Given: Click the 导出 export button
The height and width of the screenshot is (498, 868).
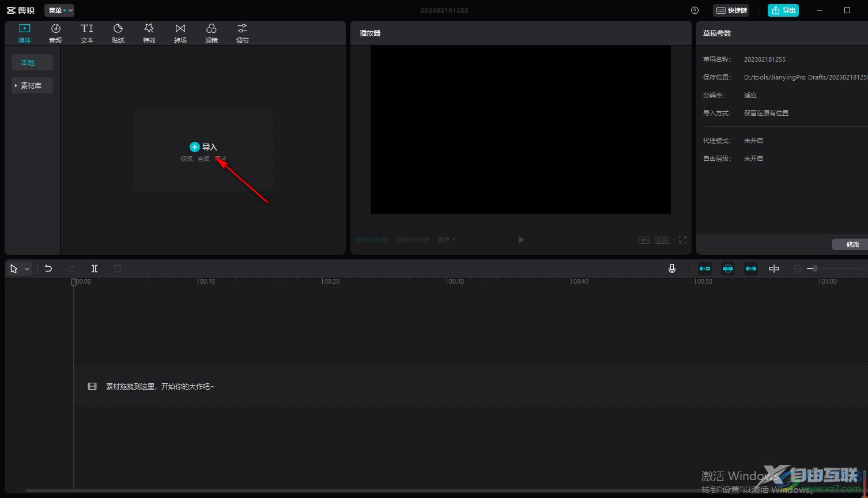Looking at the screenshot, I should click(783, 10).
